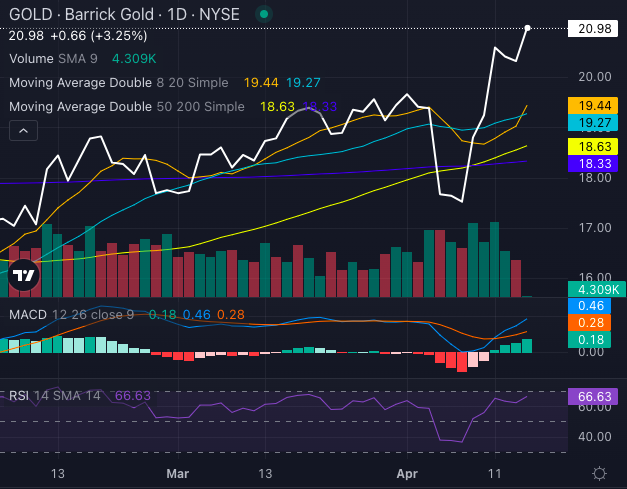
Task: Click the last price dot on the chart line
Action: pos(527,28)
